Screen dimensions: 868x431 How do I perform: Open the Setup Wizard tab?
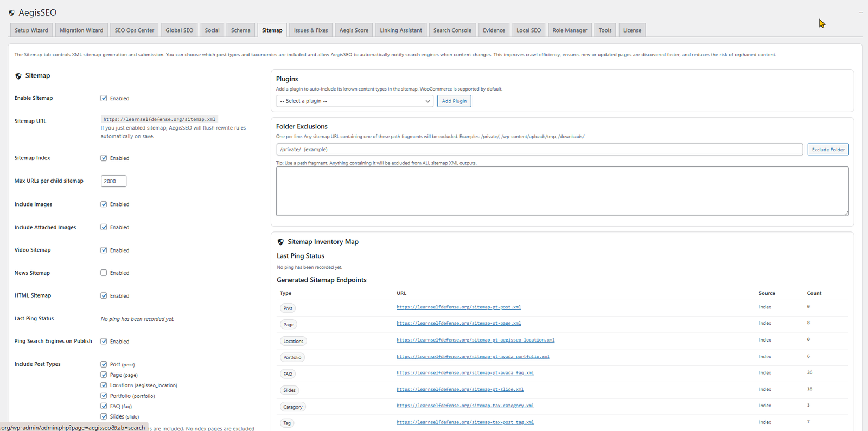[31, 30]
